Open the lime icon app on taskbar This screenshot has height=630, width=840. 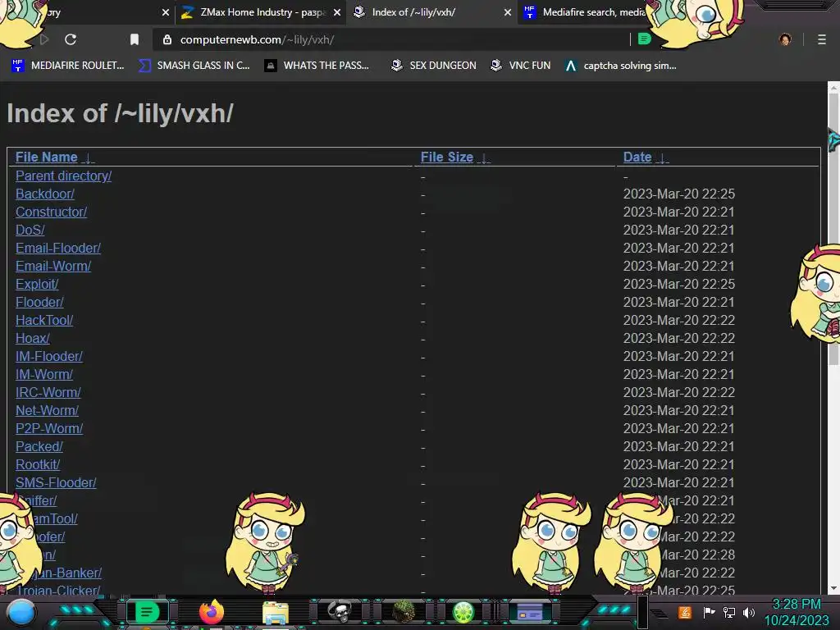coord(463,612)
